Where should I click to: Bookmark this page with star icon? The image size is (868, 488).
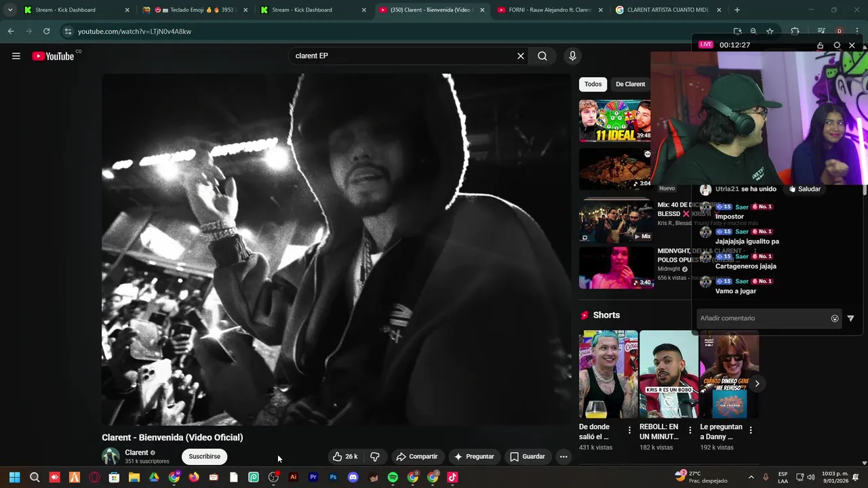[770, 31]
